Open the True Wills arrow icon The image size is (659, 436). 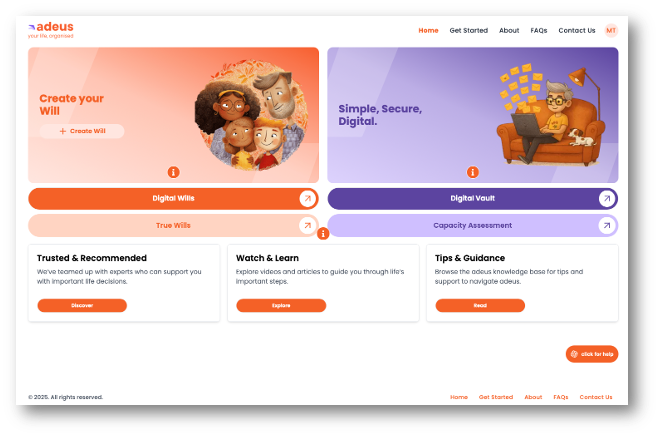pyautogui.click(x=308, y=225)
